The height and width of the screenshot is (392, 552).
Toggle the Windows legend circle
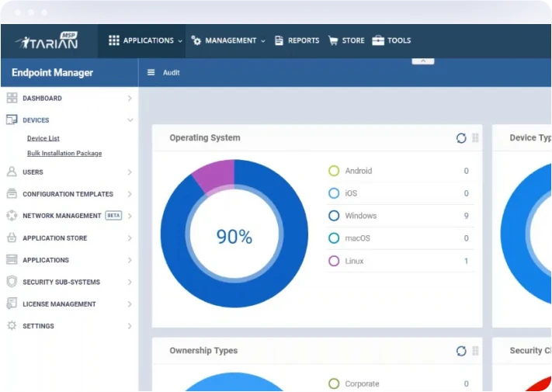(334, 216)
